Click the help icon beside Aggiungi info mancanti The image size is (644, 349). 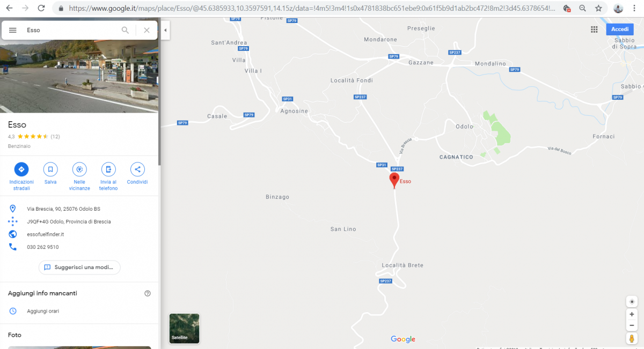(148, 293)
